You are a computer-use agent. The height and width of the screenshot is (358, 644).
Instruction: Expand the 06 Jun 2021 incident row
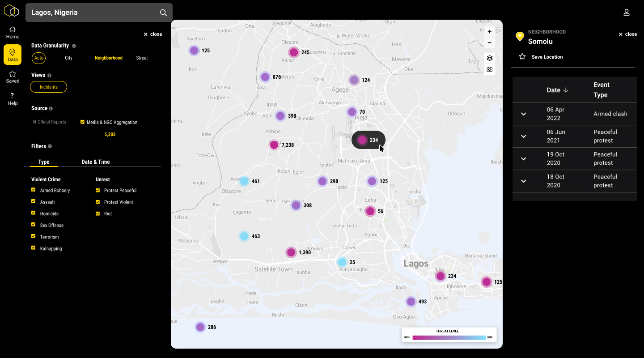pyautogui.click(x=524, y=136)
